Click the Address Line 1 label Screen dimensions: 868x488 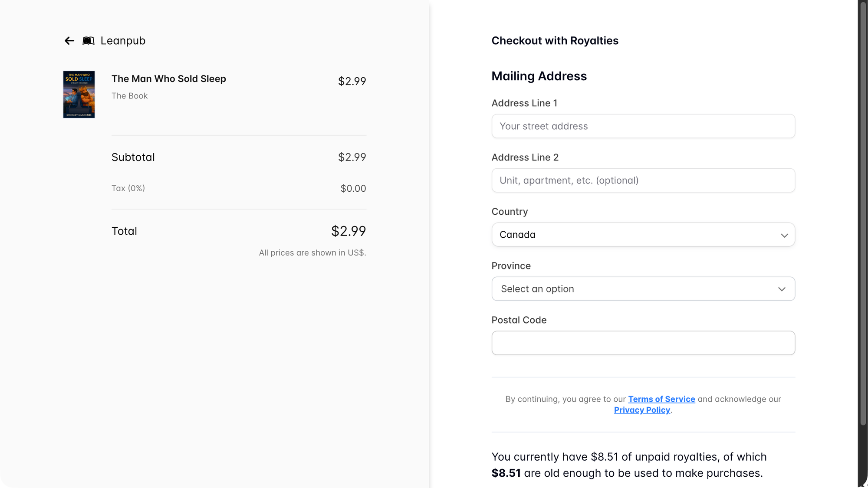pos(524,103)
